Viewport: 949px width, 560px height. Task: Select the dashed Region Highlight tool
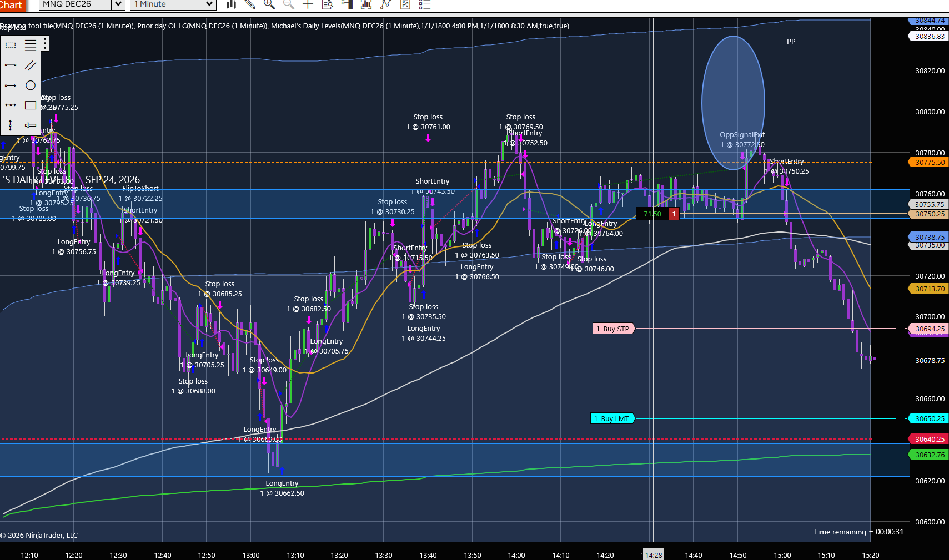pyautogui.click(x=11, y=46)
